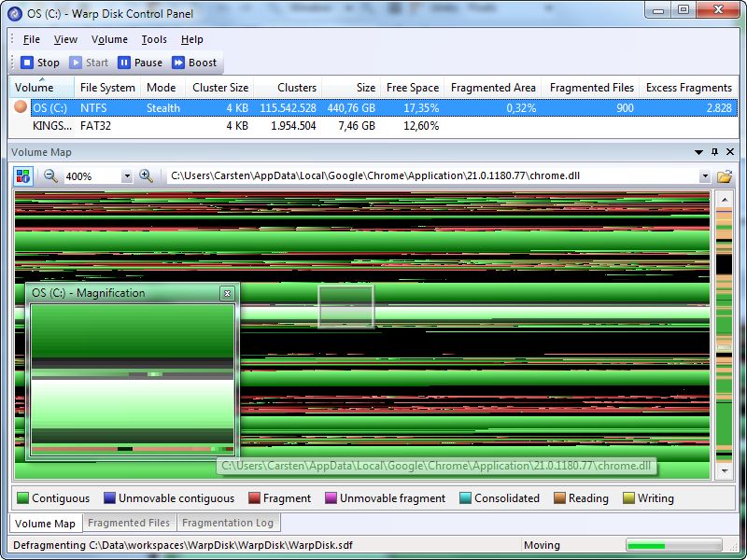Open the View menu
Viewport: 747px width, 560px height.
tap(65, 39)
